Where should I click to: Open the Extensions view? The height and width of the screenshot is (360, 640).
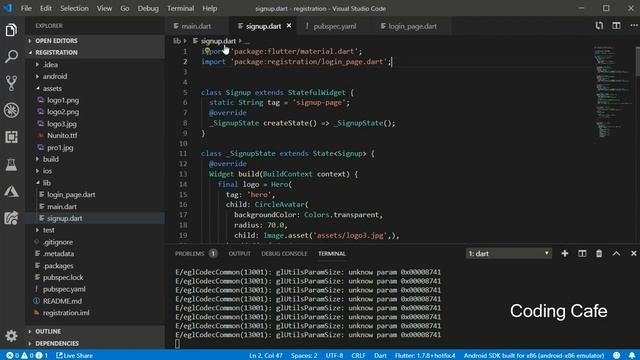[x=11, y=137]
